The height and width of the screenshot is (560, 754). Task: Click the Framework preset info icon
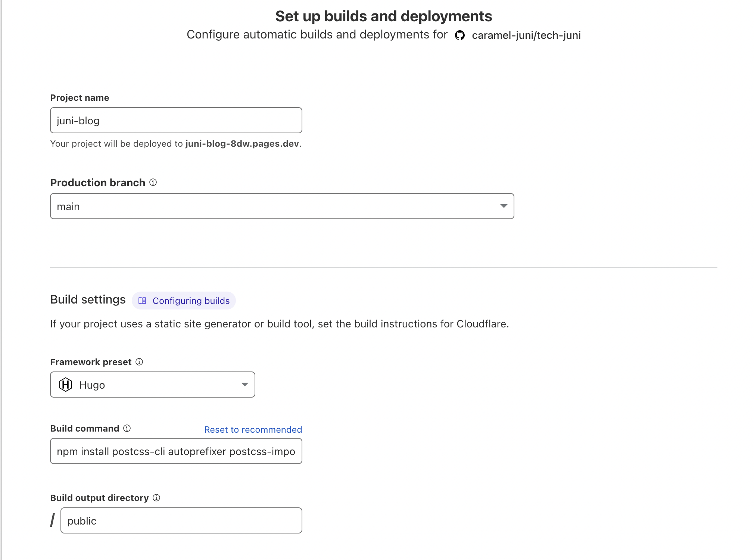click(x=139, y=362)
